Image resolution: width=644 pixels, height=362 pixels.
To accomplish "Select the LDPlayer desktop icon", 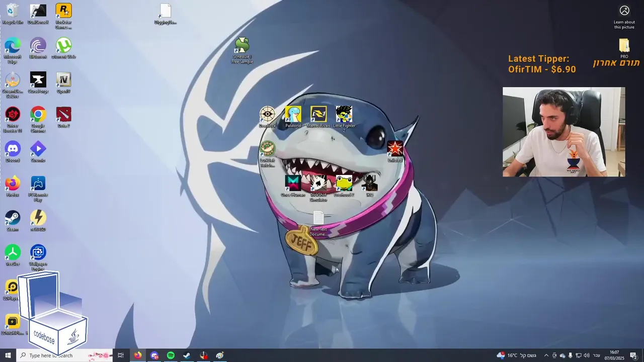I will pyautogui.click(x=11, y=290).
